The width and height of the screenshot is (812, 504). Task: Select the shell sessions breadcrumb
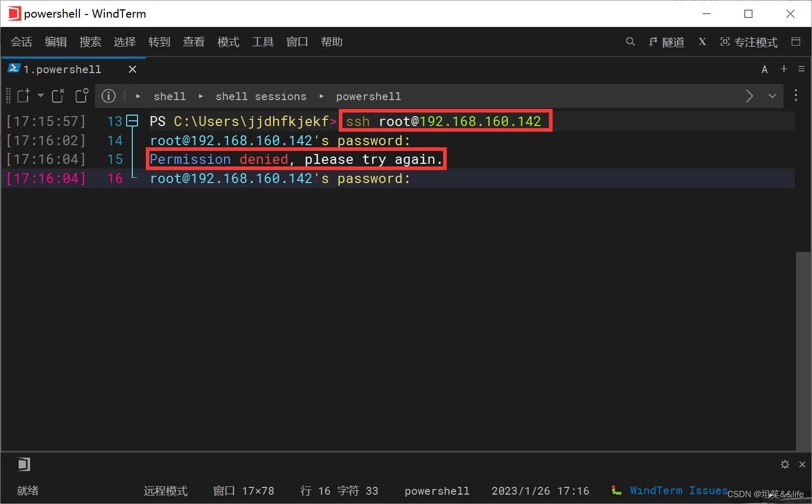tap(261, 96)
